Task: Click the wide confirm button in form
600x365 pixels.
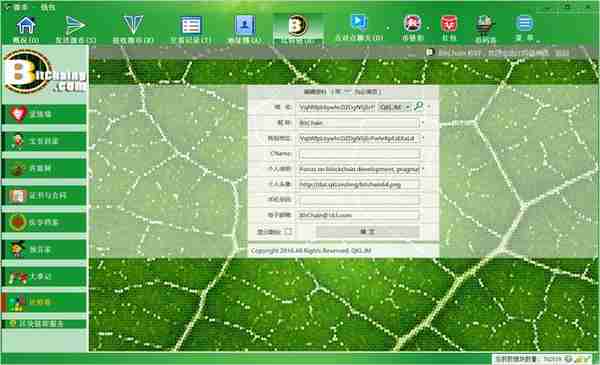Action: point(367,231)
